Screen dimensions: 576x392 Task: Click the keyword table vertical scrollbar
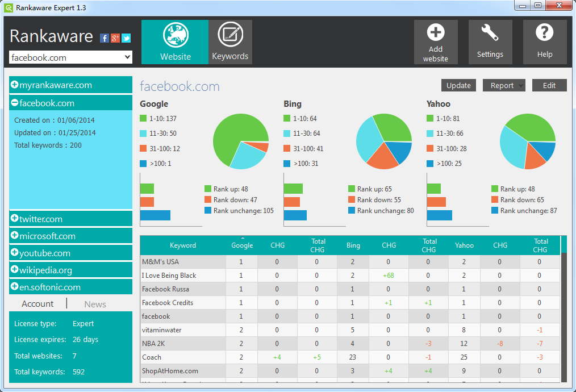pyautogui.click(x=564, y=312)
